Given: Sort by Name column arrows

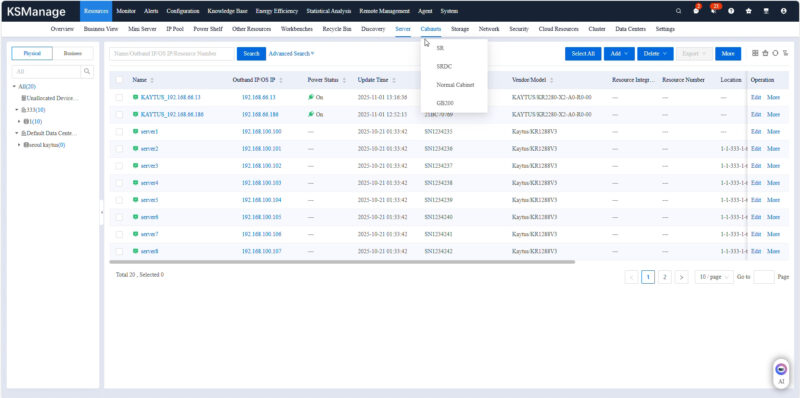Looking at the screenshot, I should [152, 80].
